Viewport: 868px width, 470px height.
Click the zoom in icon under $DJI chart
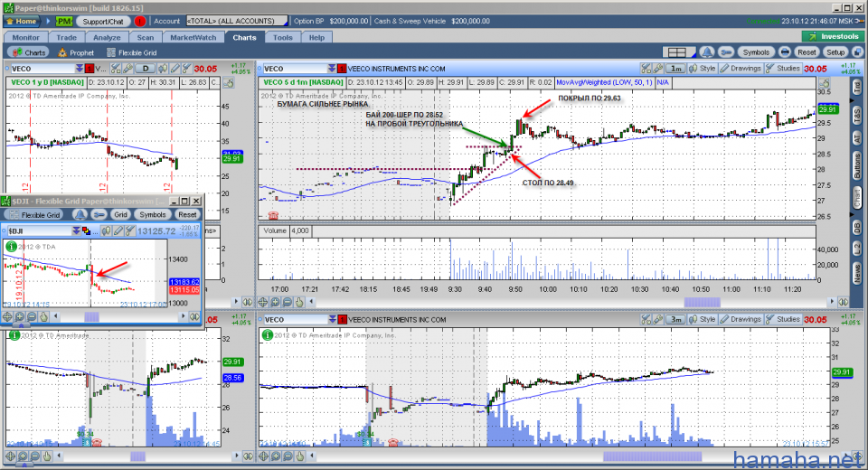click(19, 316)
